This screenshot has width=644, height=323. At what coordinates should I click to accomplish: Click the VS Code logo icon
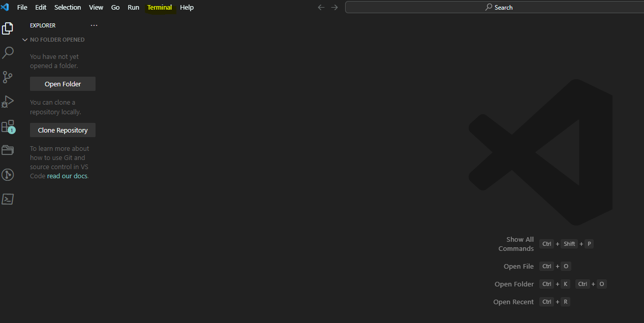pos(5,7)
